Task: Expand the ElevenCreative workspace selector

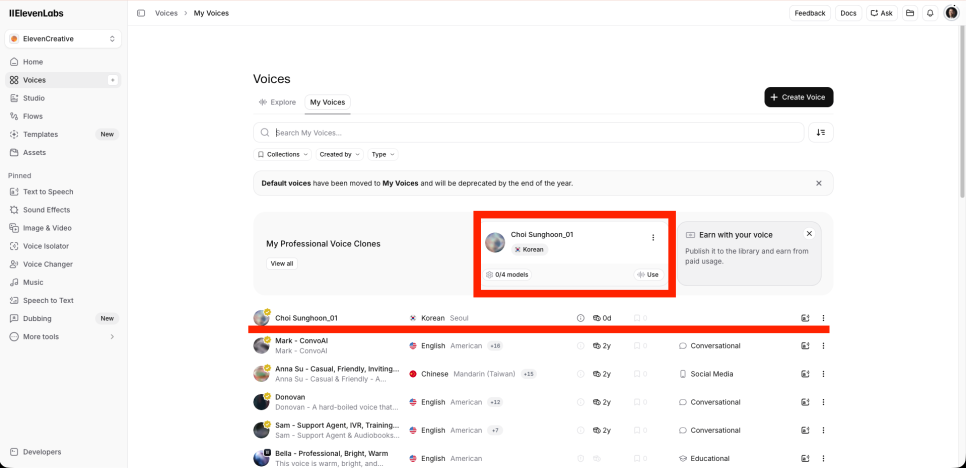Action: (x=63, y=39)
